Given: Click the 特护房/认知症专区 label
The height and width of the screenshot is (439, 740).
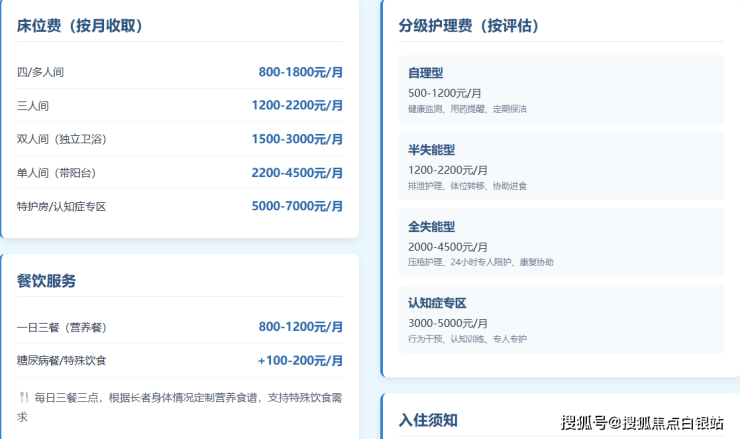Looking at the screenshot, I should click(x=61, y=207).
